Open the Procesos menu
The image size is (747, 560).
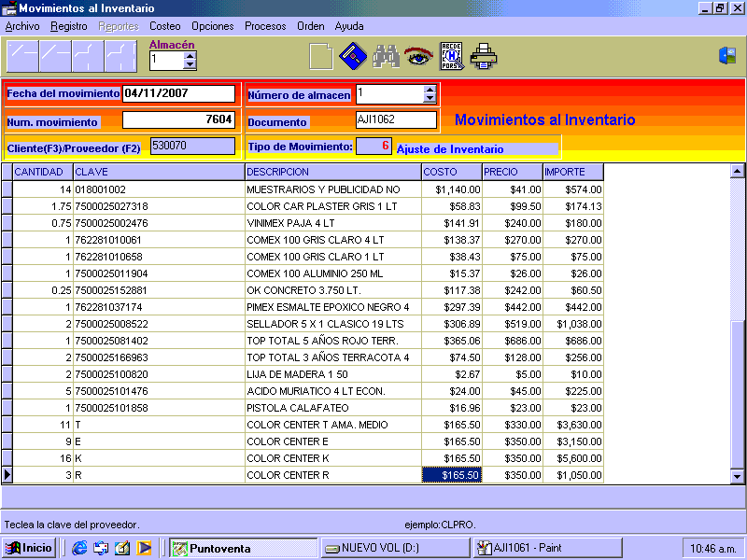click(265, 26)
